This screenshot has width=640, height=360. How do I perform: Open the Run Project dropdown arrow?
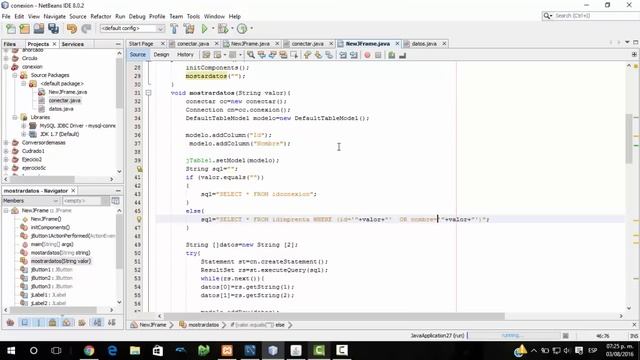213,29
